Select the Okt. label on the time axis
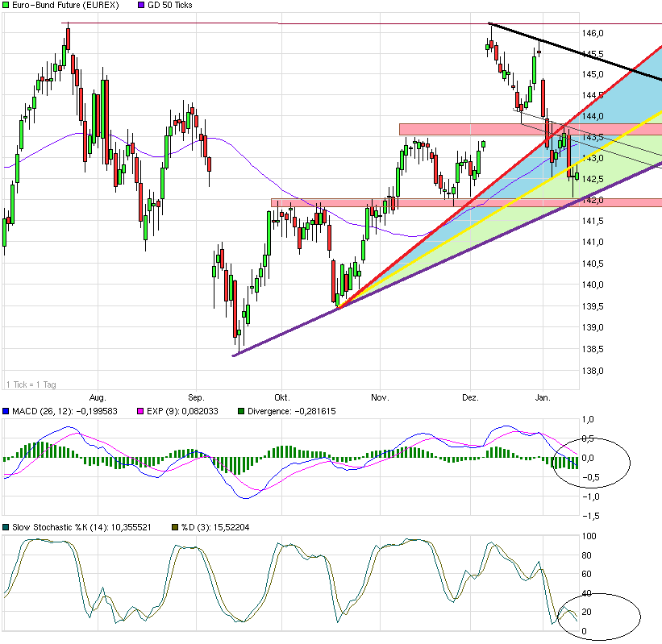 (281, 397)
